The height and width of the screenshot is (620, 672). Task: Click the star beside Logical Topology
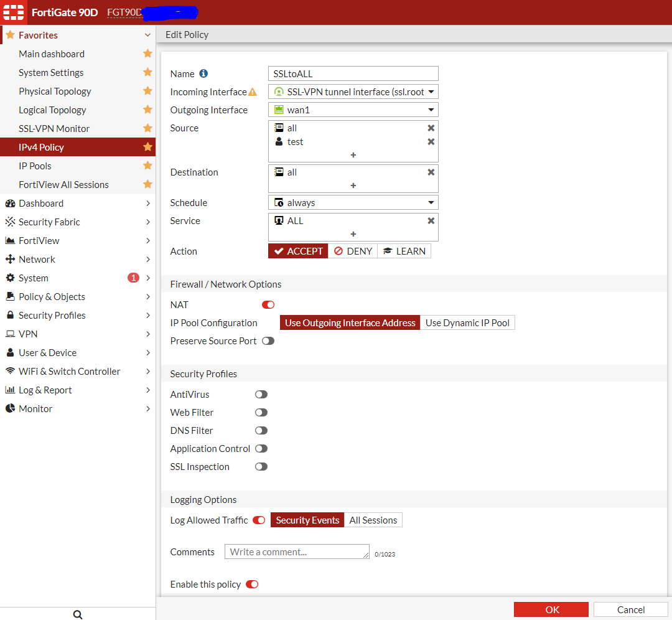coord(147,110)
